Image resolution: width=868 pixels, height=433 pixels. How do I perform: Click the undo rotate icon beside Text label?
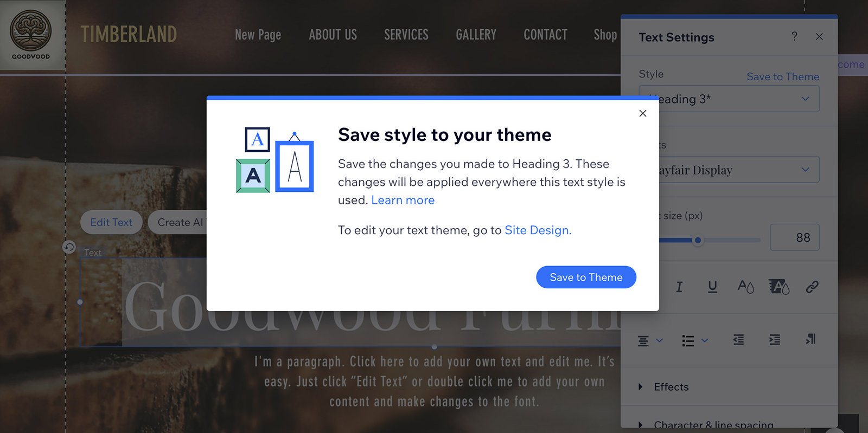(69, 247)
